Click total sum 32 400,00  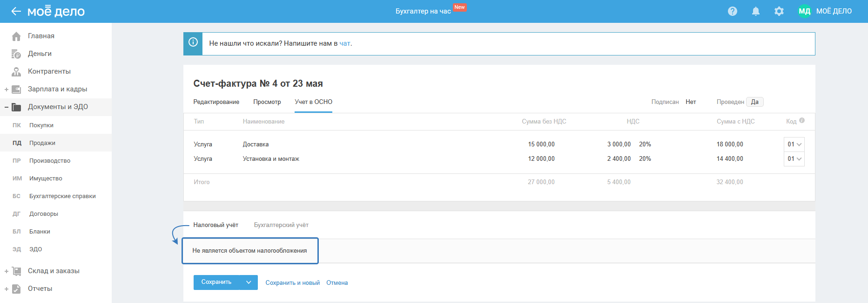pos(730,182)
